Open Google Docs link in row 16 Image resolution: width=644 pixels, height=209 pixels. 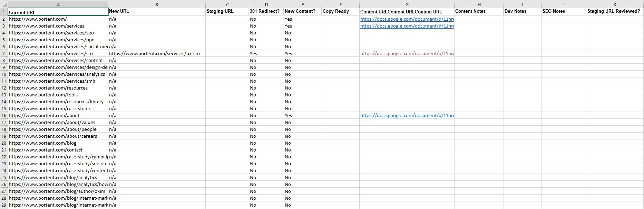point(407,115)
